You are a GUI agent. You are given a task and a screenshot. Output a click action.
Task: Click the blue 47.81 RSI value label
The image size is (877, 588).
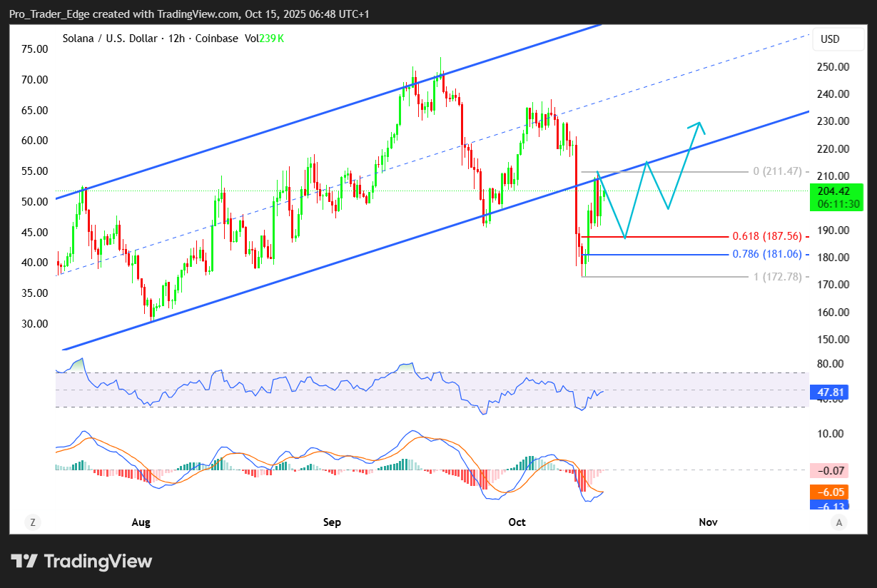coord(828,392)
